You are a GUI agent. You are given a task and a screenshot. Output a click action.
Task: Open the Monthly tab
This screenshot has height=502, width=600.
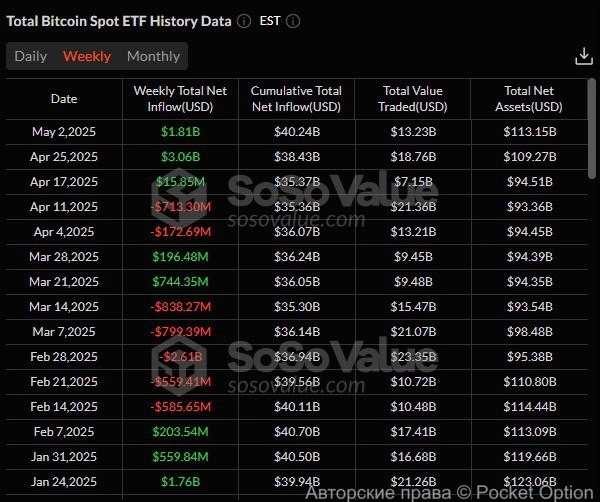pyautogui.click(x=153, y=56)
